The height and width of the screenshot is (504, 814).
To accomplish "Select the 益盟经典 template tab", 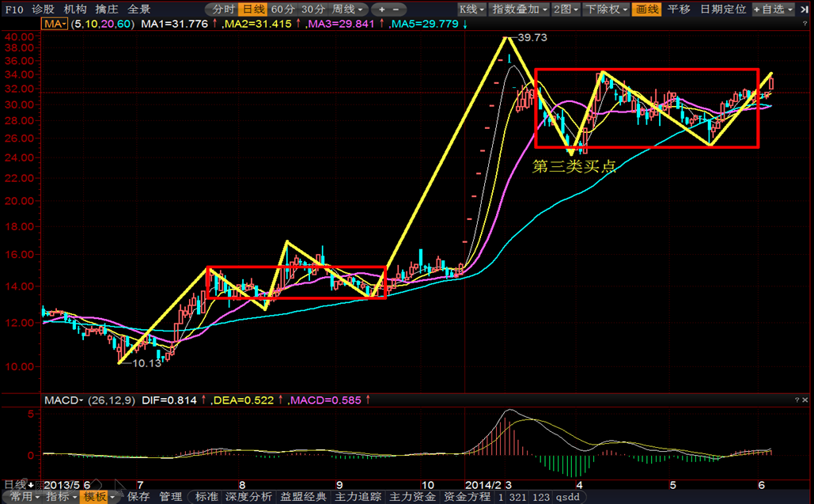I will [303, 497].
